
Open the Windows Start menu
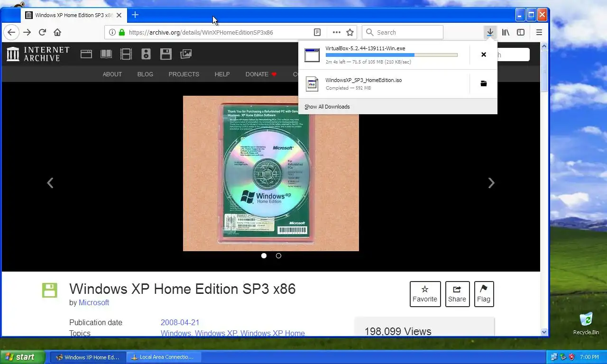23,357
